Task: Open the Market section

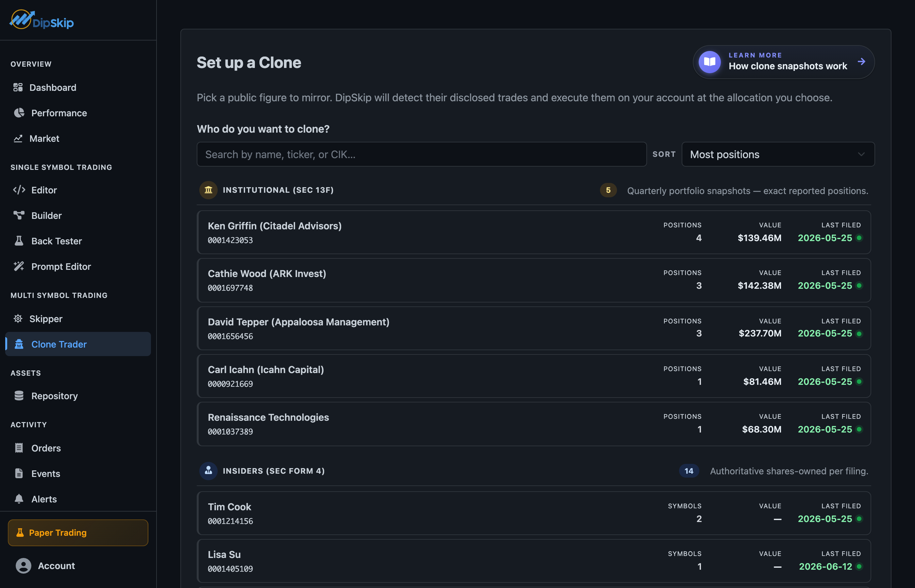Action: 78,139
